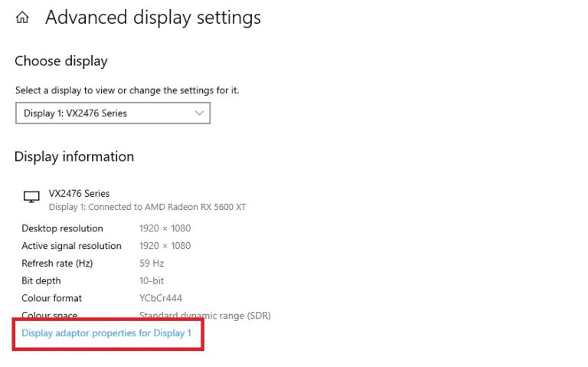Click the VX2476 Series monitor name
Image resolution: width=588 pixels, height=367 pixels.
[x=79, y=194]
